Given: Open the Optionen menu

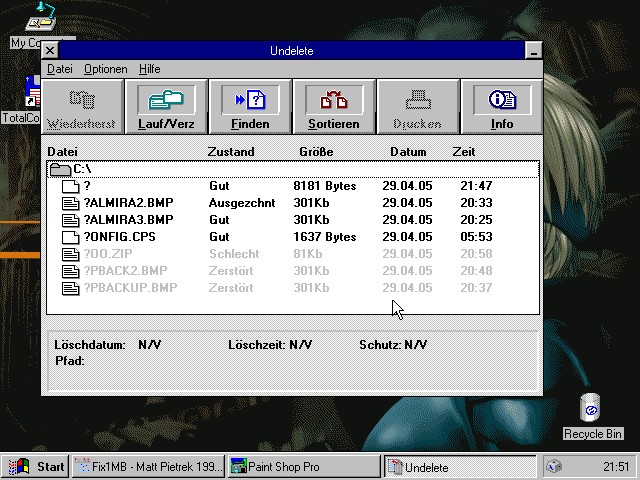Looking at the screenshot, I should pos(106,69).
